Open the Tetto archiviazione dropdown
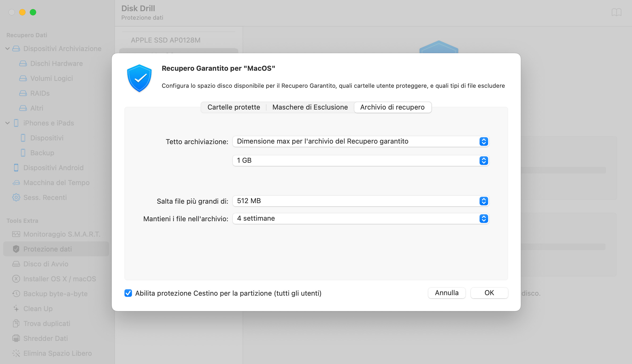The width and height of the screenshot is (632, 364). pos(361,141)
